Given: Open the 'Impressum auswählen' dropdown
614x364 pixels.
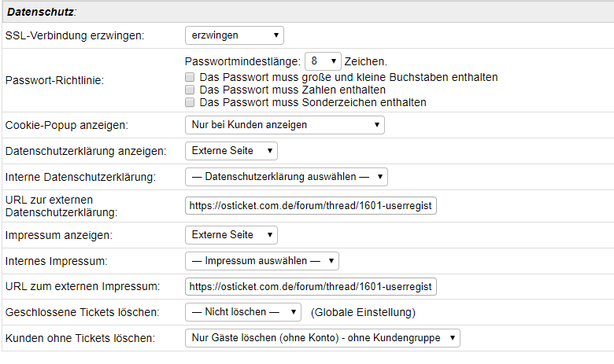Looking at the screenshot, I should [x=261, y=260].
